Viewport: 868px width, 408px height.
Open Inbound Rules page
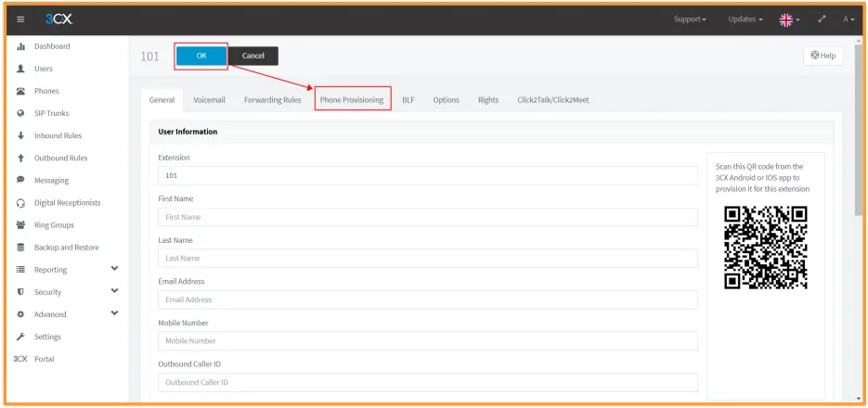tap(58, 135)
